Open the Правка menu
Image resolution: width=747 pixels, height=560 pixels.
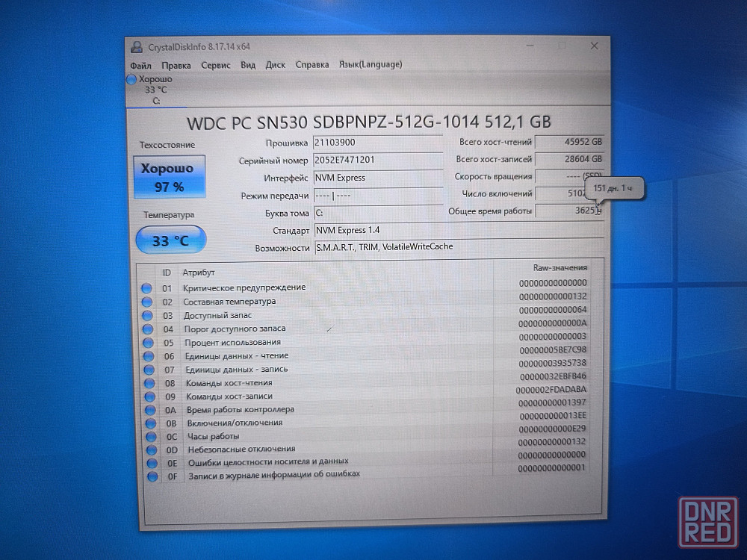176,65
